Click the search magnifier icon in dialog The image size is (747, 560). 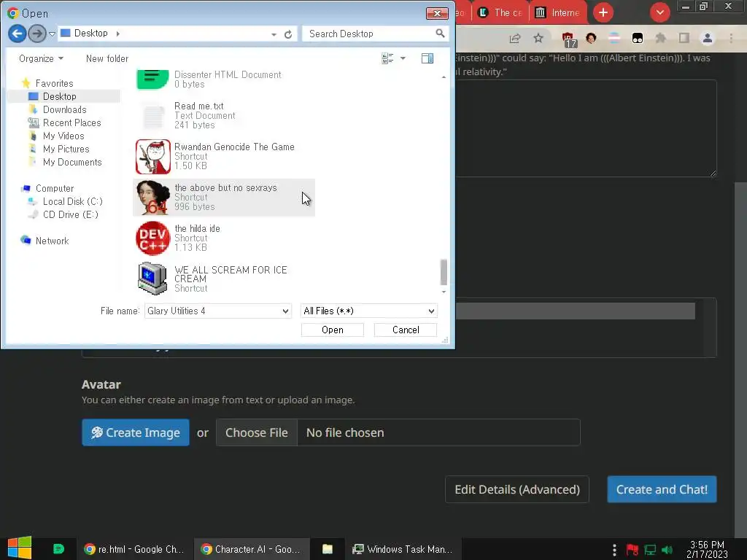click(x=440, y=34)
